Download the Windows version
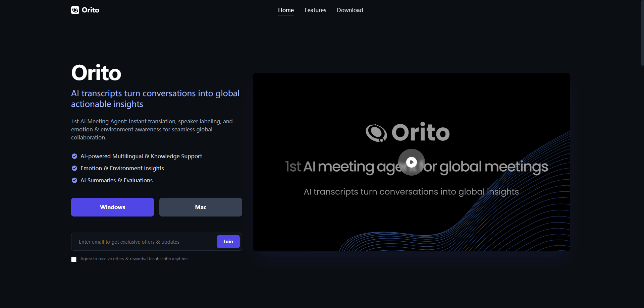This screenshot has height=308, width=644. point(112,207)
